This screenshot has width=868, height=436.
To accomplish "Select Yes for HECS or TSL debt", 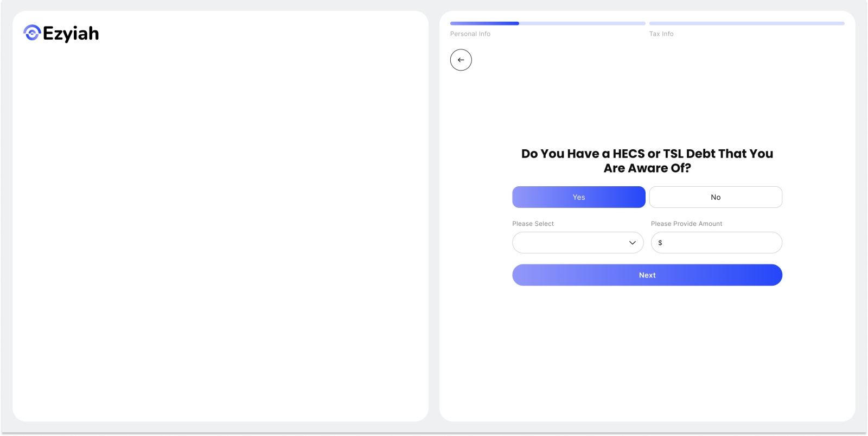I will [578, 197].
